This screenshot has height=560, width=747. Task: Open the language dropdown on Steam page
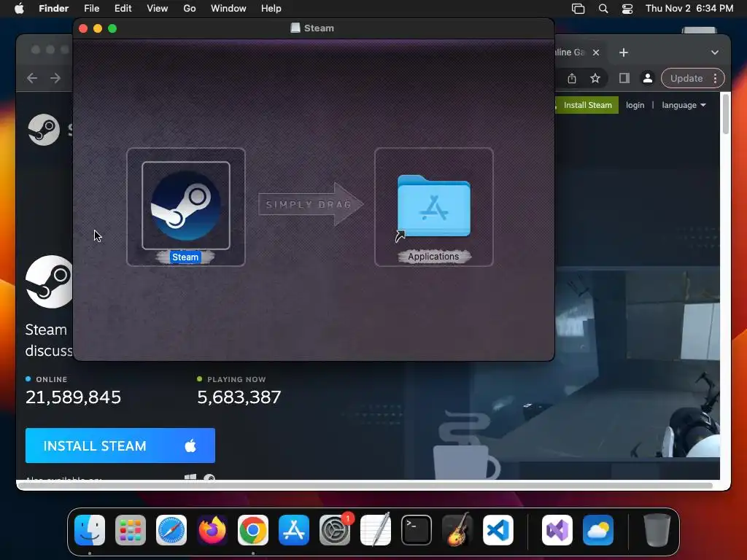(x=684, y=105)
